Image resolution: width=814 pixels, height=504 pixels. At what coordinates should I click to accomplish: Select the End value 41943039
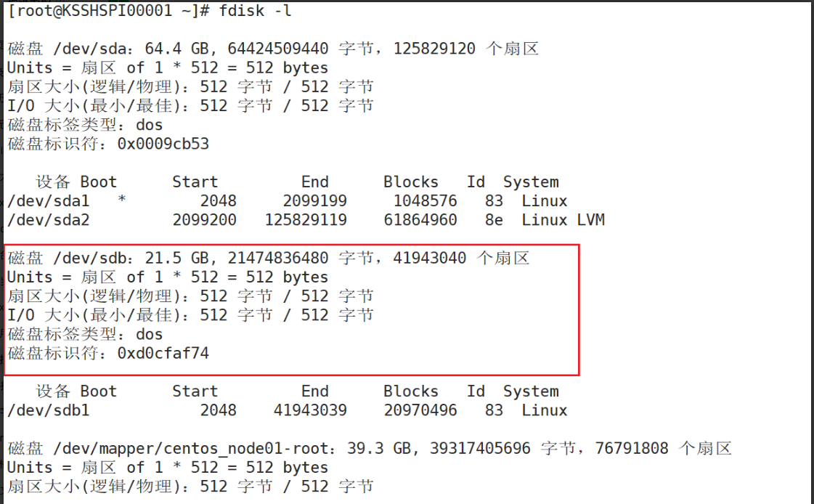tap(310, 410)
